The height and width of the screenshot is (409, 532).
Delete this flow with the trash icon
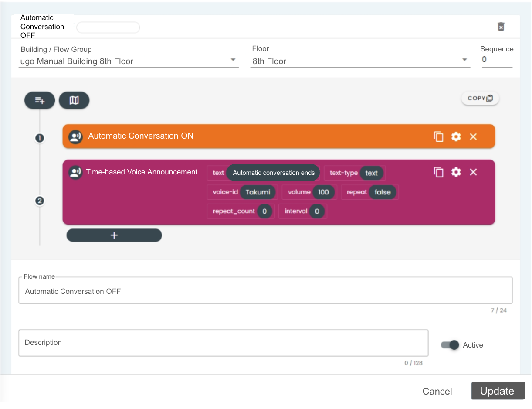[x=501, y=27]
